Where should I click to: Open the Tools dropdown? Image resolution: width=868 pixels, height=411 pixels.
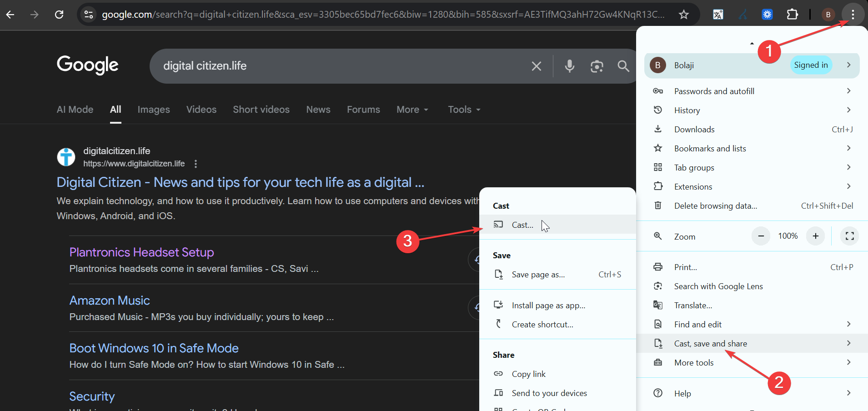[x=464, y=110]
